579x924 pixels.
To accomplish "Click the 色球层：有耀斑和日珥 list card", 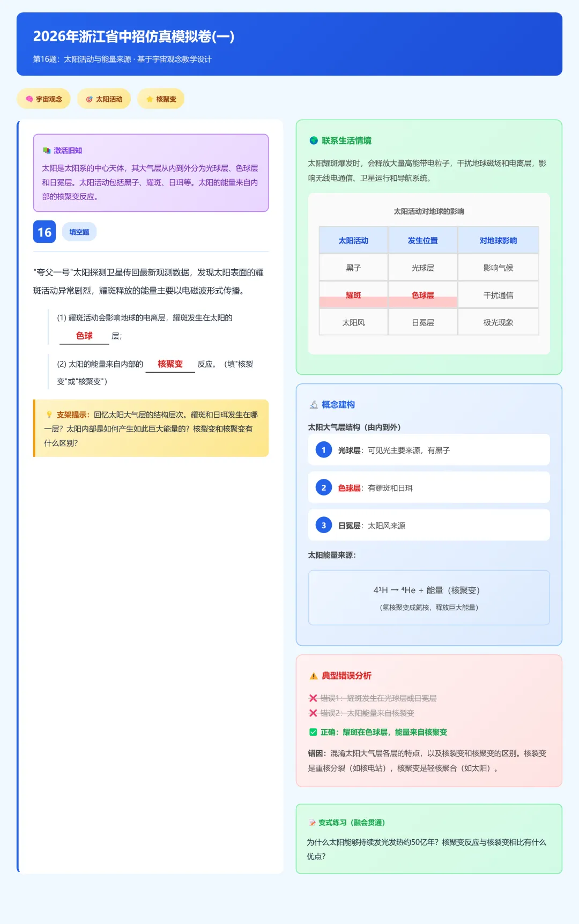I will (x=429, y=487).
